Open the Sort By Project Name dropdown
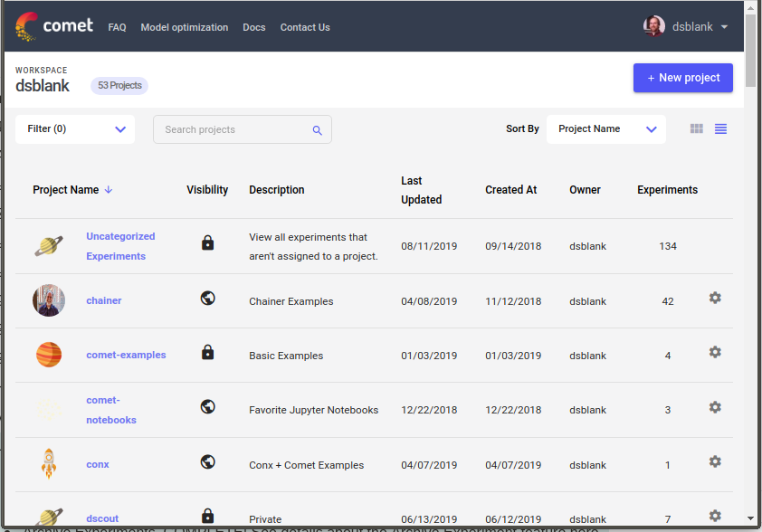 pyautogui.click(x=606, y=129)
